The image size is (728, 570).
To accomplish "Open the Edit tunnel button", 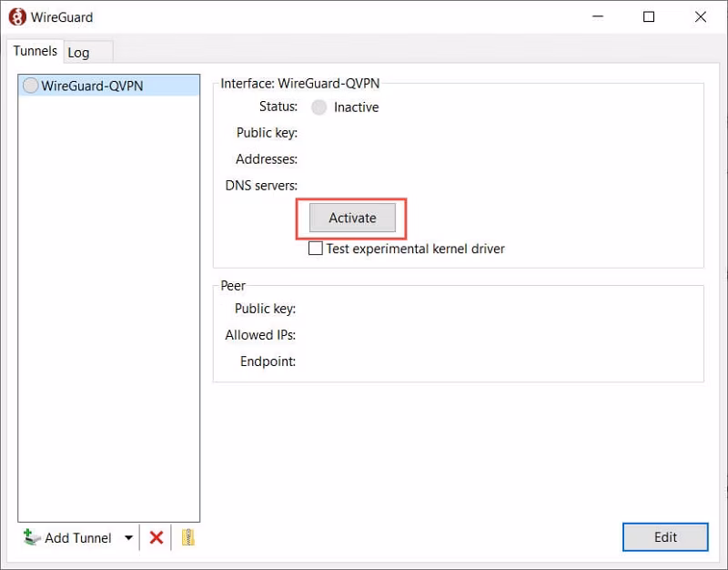I will [665, 537].
